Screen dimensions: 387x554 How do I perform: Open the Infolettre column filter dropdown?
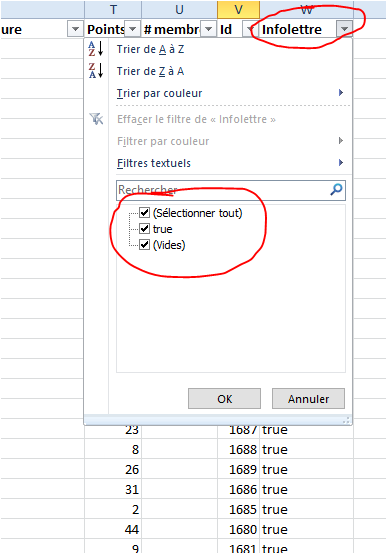pos(344,29)
